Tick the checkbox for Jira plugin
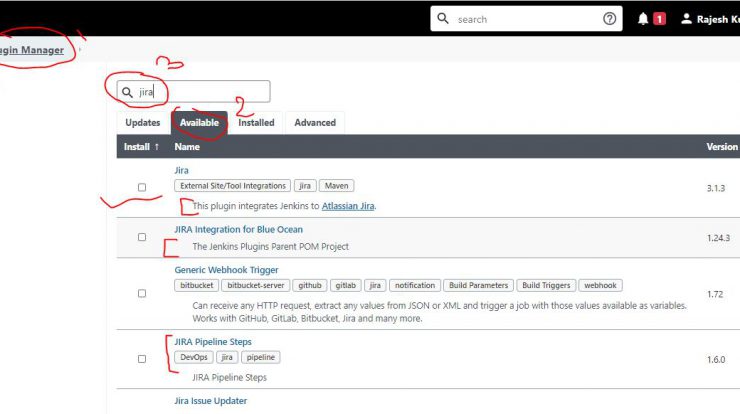Image resolution: width=740 pixels, height=414 pixels. pyautogui.click(x=142, y=187)
